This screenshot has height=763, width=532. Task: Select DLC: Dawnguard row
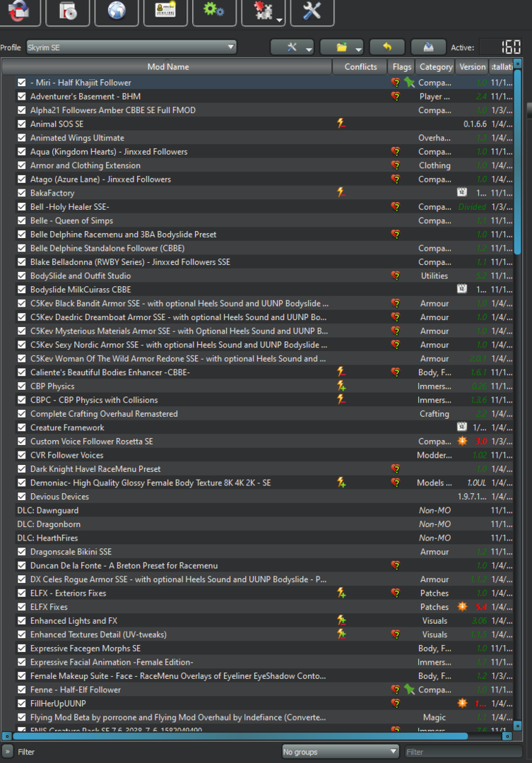258,511
